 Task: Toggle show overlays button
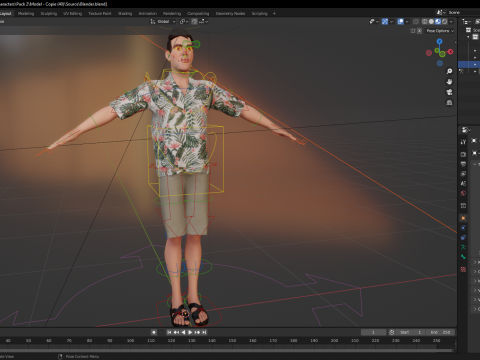click(x=400, y=21)
